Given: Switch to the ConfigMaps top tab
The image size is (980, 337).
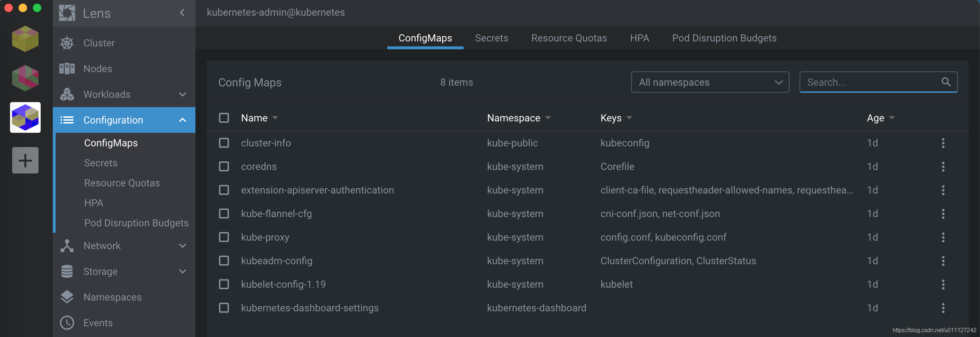Looking at the screenshot, I should pyautogui.click(x=425, y=38).
